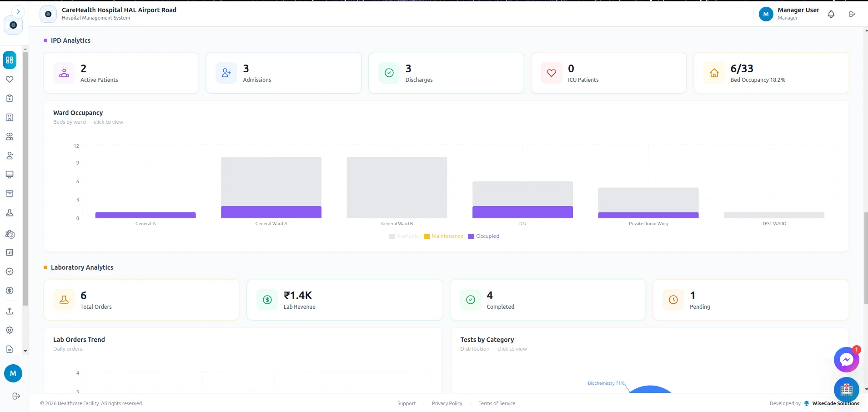868x412 pixels.
Task: Expand the sidebar with the chevron arrow
Action: click(18, 12)
